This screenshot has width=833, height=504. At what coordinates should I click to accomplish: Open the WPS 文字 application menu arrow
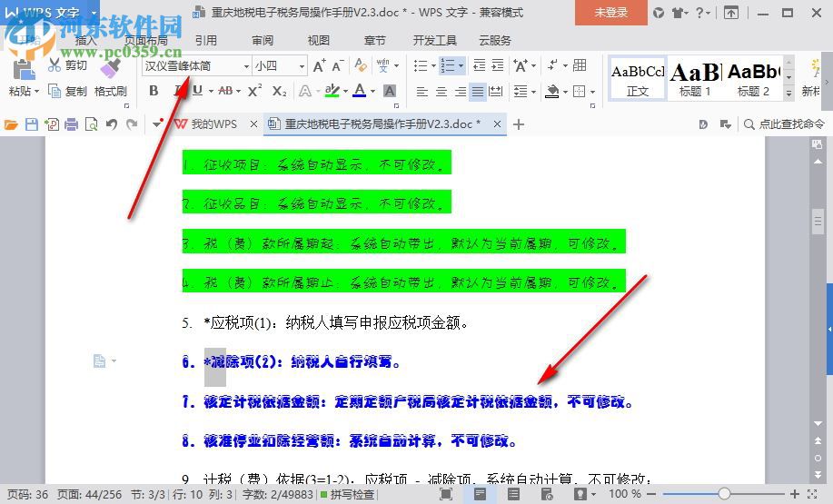[94, 12]
